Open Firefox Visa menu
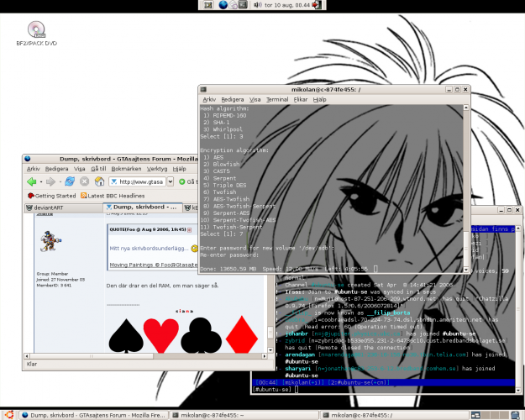The image size is (525, 420). point(79,169)
